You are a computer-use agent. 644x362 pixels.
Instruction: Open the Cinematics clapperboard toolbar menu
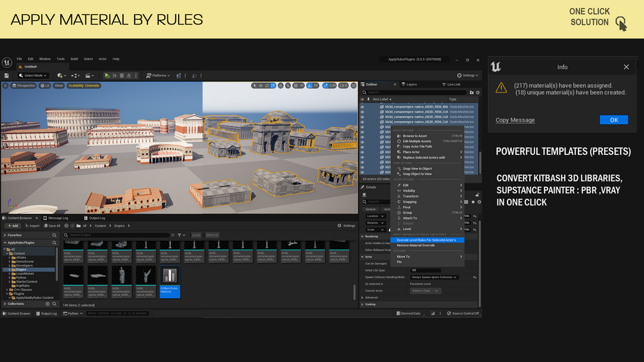click(x=89, y=76)
